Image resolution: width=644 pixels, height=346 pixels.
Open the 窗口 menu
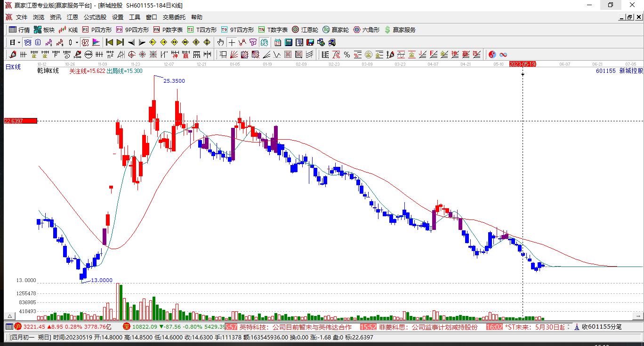[152, 17]
